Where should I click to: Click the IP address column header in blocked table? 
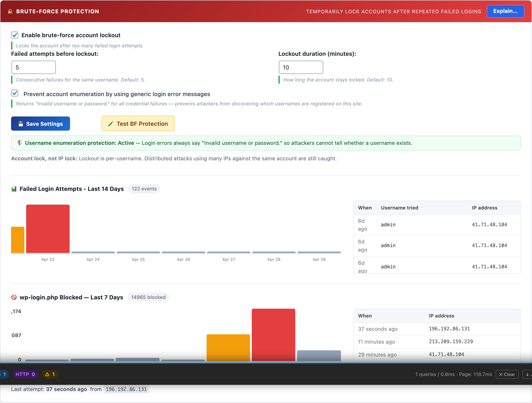[x=441, y=316]
